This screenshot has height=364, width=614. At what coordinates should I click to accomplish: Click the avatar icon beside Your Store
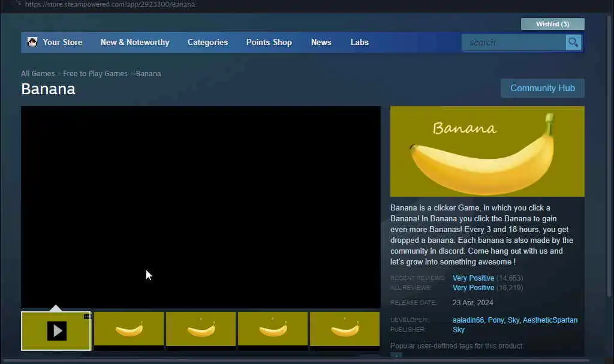32,42
